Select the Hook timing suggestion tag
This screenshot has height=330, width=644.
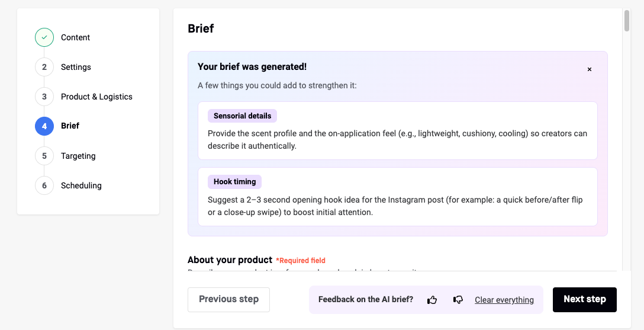234,182
